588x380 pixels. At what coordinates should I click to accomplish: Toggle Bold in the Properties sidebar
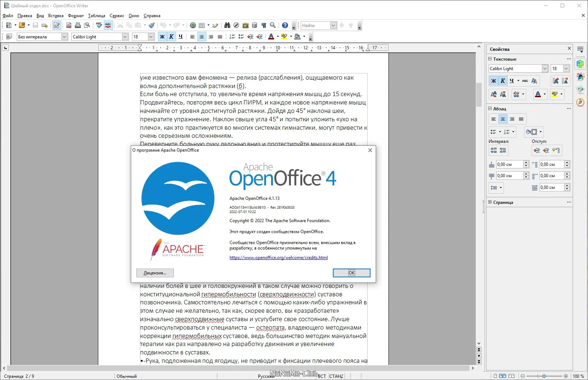(x=494, y=81)
